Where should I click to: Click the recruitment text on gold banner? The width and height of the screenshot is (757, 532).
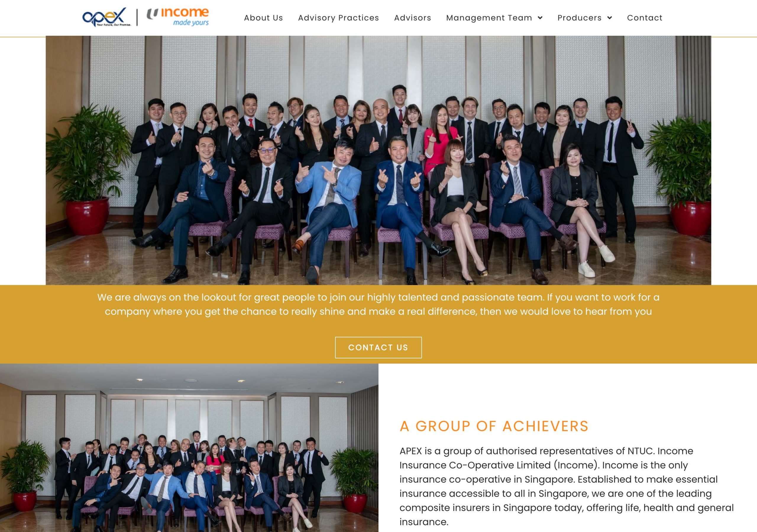coord(378,304)
